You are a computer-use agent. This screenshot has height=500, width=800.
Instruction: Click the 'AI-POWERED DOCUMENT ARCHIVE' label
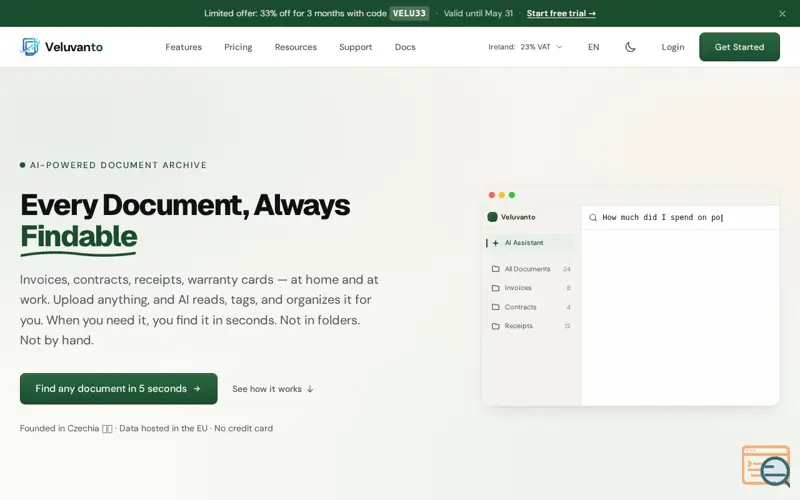118,165
